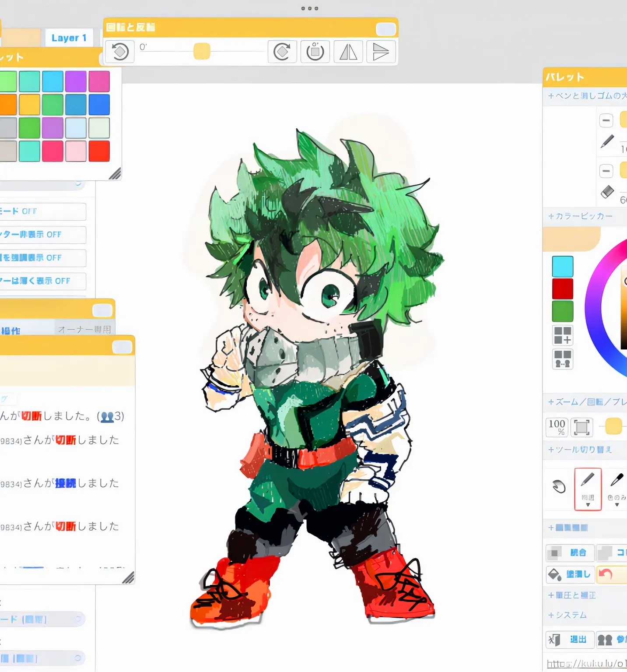Click the パレット panel title bar
Viewport: 627px width, 672px height.
[585, 77]
